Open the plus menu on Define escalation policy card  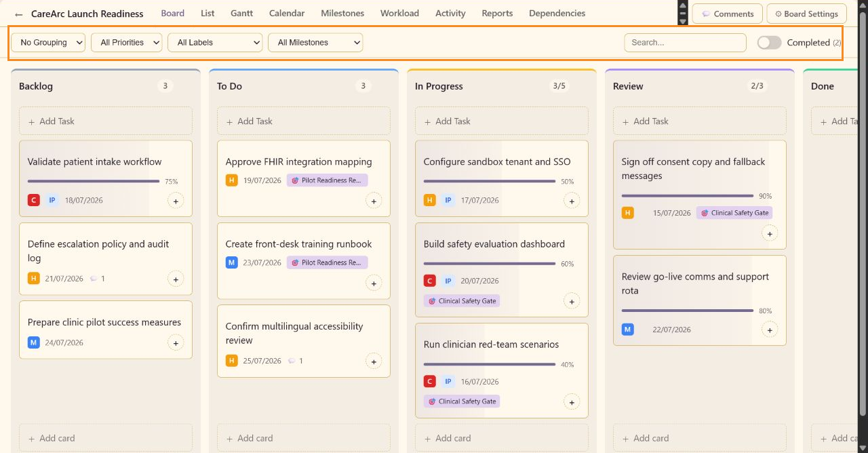pyautogui.click(x=176, y=279)
